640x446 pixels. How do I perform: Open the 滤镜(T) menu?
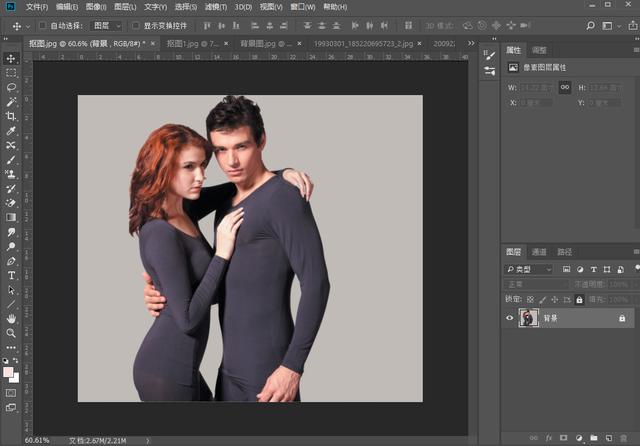pyautogui.click(x=217, y=7)
